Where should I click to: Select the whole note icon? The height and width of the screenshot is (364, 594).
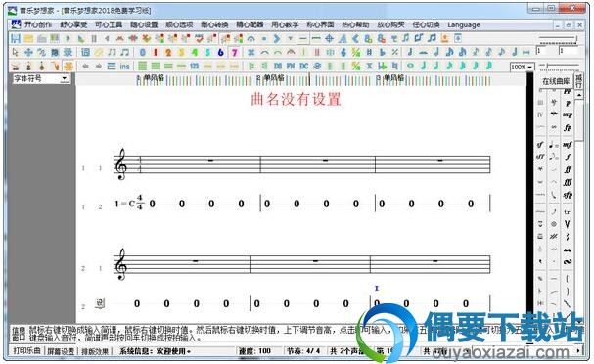point(410,66)
